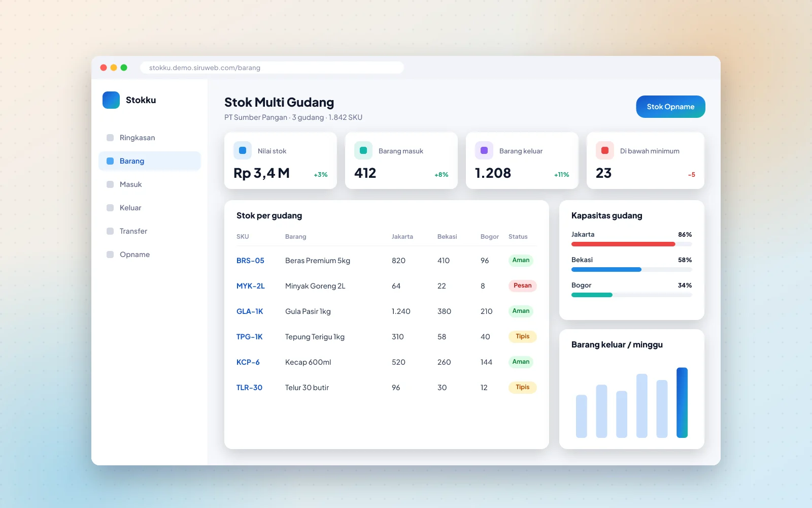The height and width of the screenshot is (508, 812).
Task: Go to the Keluar section
Action: [x=150, y=208]
